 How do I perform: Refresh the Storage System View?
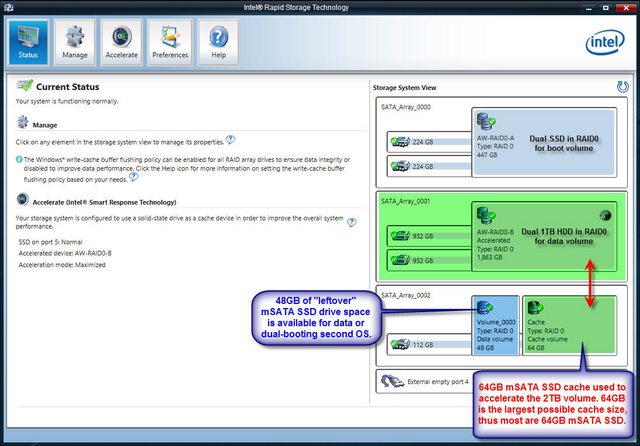click(622, 87)
